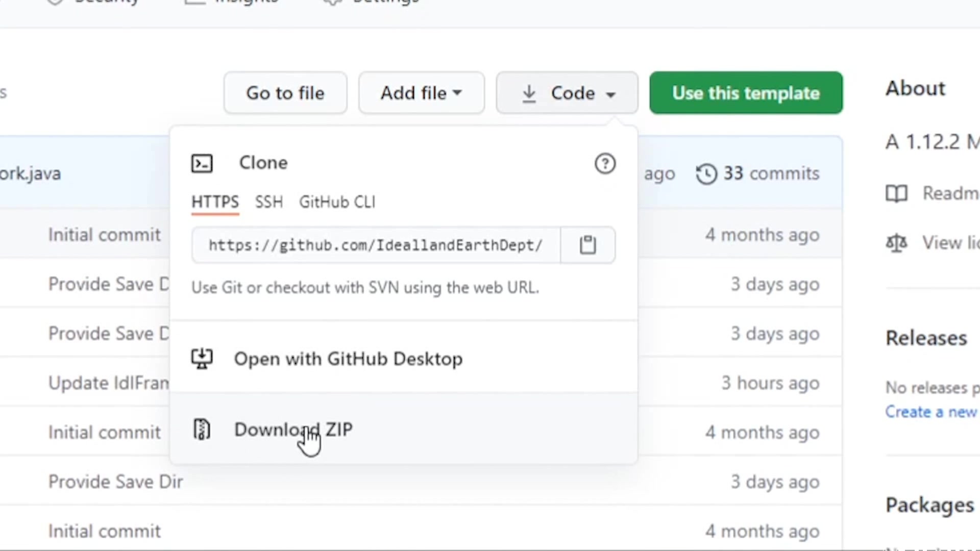Click the commit history clock icon

(706, 174)
